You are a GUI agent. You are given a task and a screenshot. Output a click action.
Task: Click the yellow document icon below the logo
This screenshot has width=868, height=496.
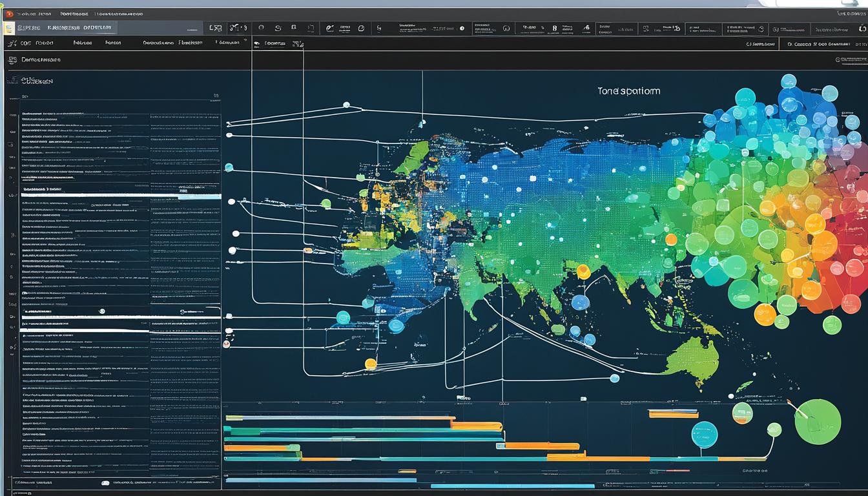(x=9, y=28)
